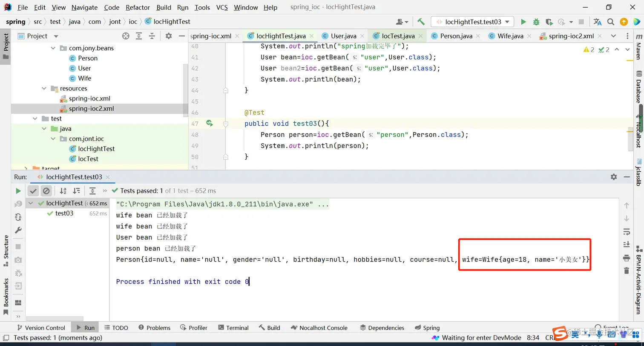Click the 'ioc' breadcrumb in navigation bar
Screen dimensions: 644x346
(x=133, y=22)
